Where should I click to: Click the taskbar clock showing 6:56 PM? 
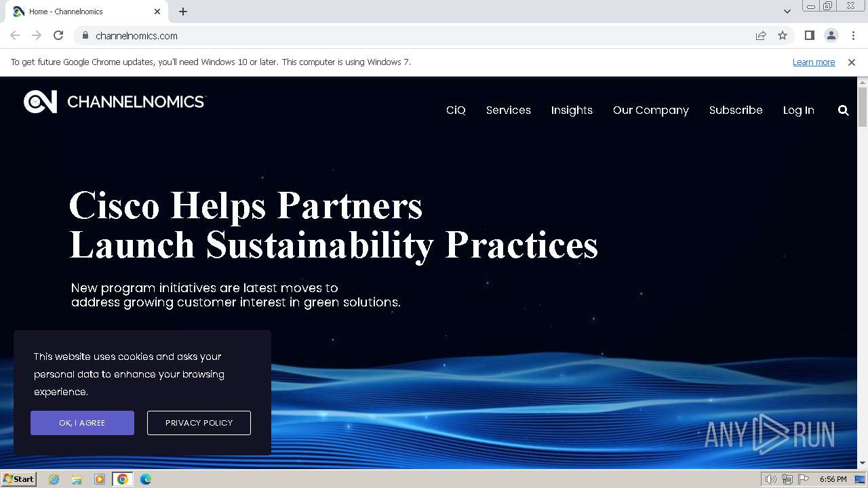click(x=833, y=479)
